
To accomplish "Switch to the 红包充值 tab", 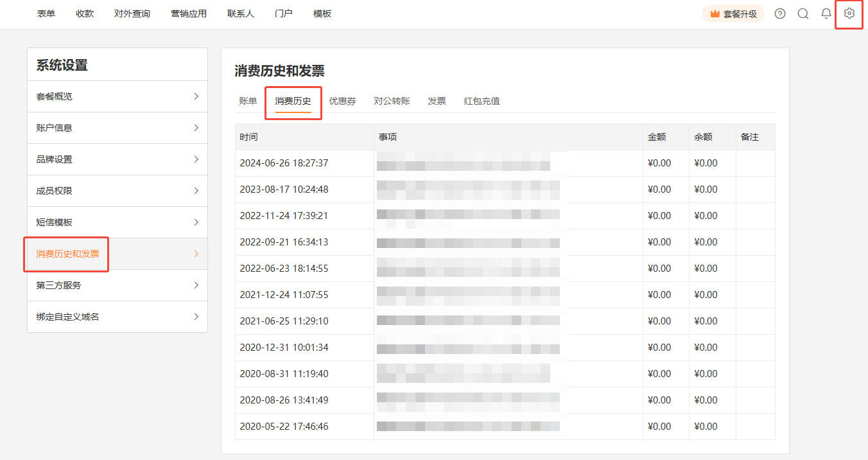I will click(x=482, y=101).
